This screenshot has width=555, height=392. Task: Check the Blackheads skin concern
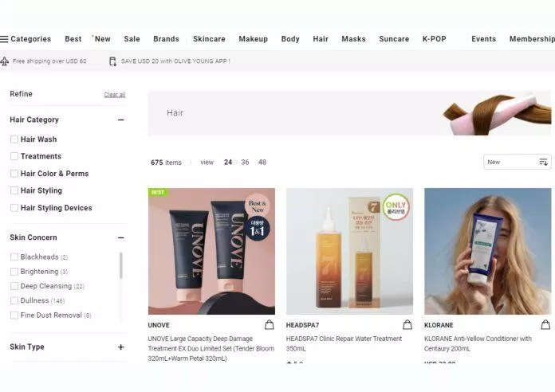[14, 257]
